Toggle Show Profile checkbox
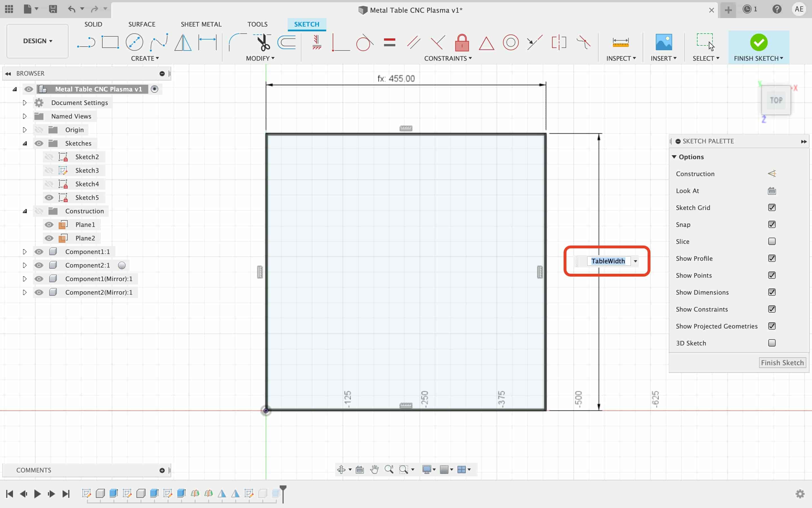The image size is (812, 508). pyautogui.click(x=772, y=258)
